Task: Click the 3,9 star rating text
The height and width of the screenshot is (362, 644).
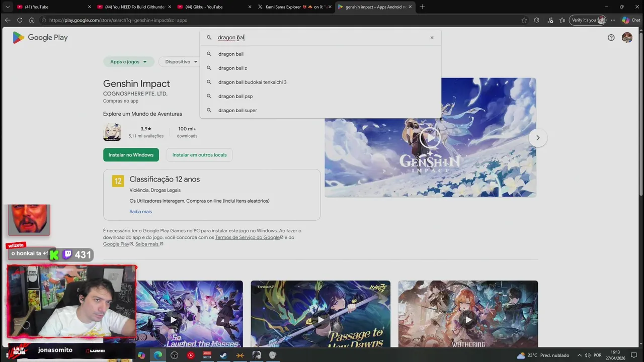Action: point(146,129)
